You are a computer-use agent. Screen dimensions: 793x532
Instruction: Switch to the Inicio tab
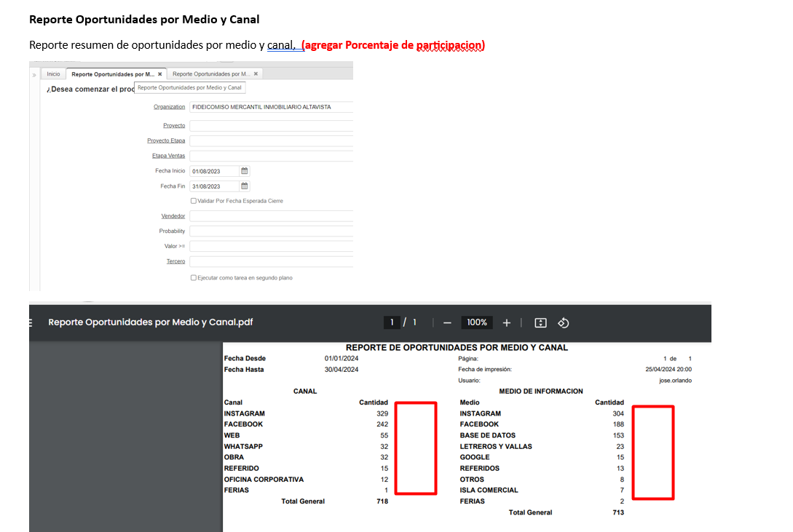point(53,74)
